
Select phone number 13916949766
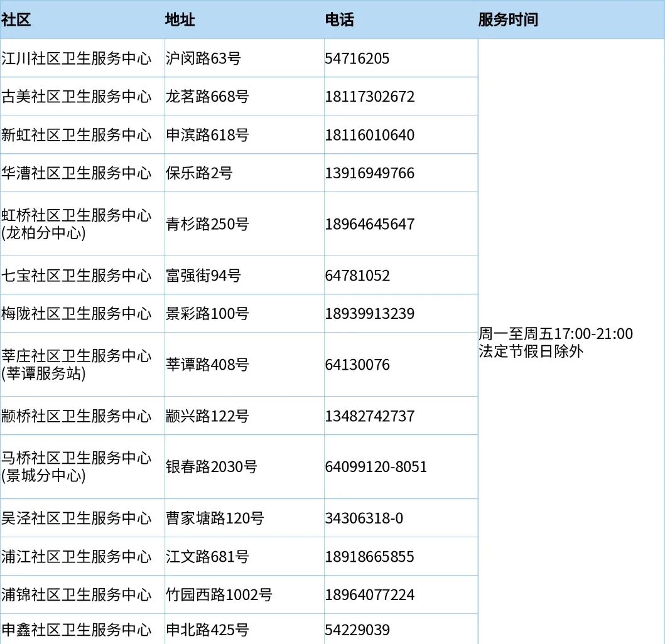point(370,173)
